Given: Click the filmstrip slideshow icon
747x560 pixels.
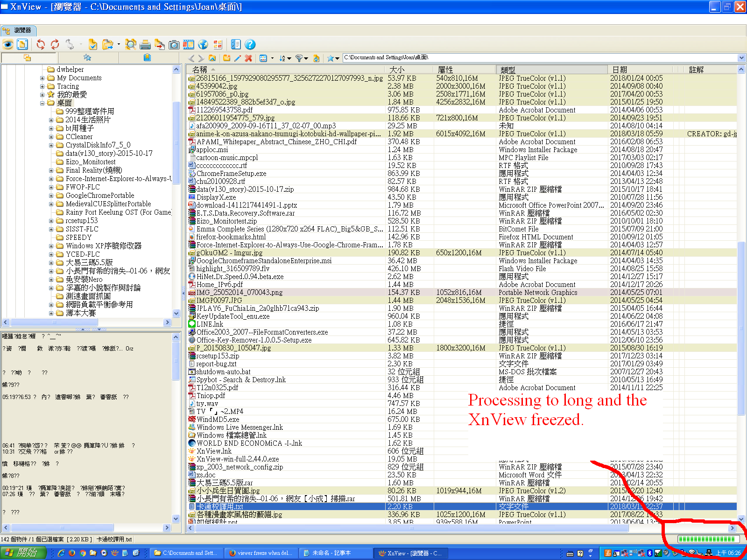Looking at the screenshot, I should 188,44.
